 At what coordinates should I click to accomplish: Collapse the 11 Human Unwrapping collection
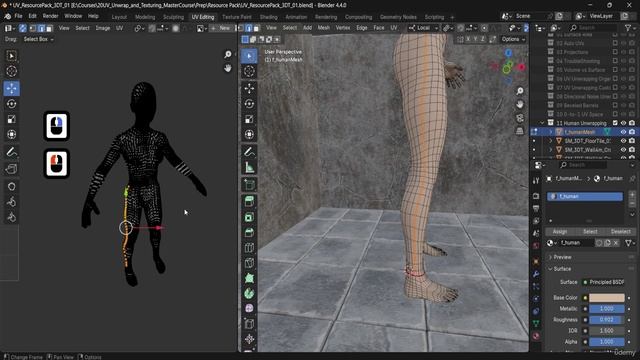(542, 123)
